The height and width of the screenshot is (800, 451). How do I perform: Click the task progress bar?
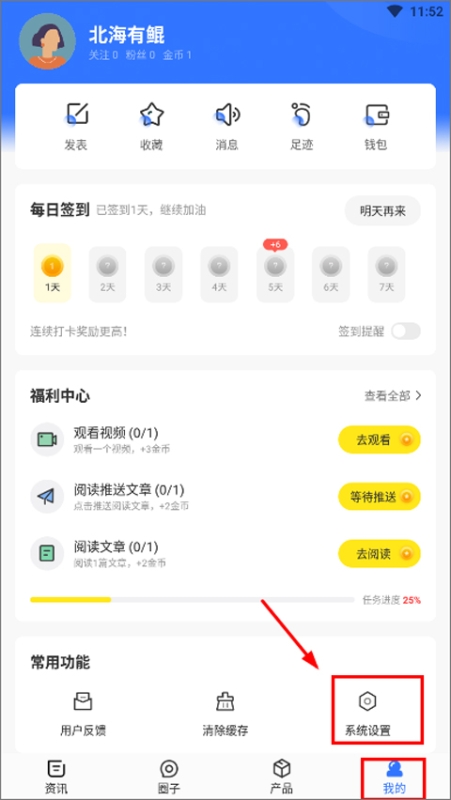point(192,599)
